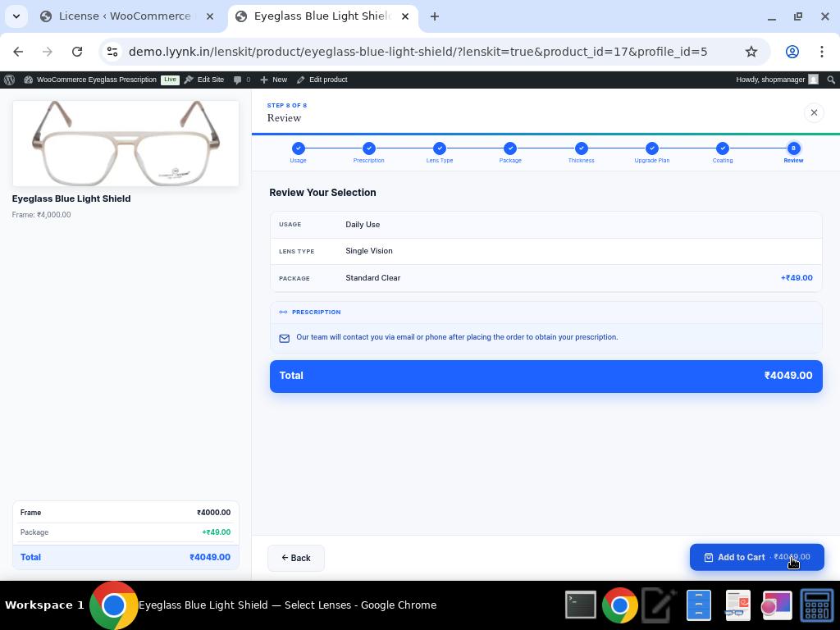Open the Thickness step in progress bar
The height and width of the screenshot is (630, 840).
click(582, 148)
